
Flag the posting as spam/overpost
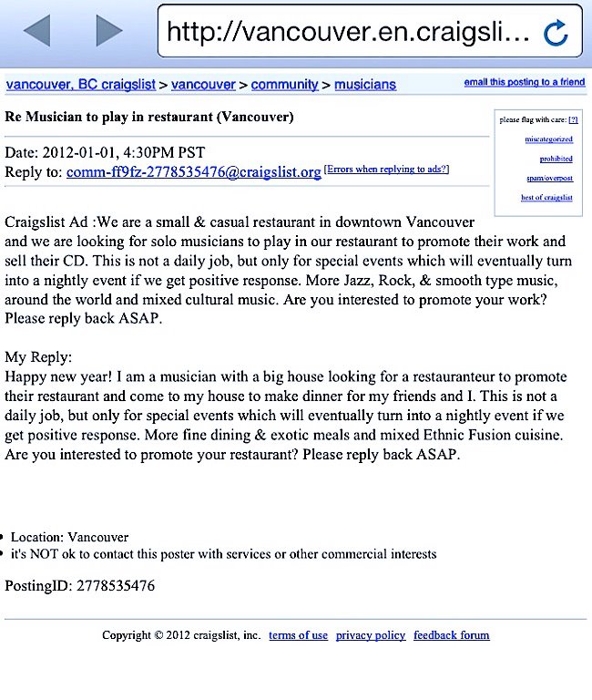(x=549, y=178)
